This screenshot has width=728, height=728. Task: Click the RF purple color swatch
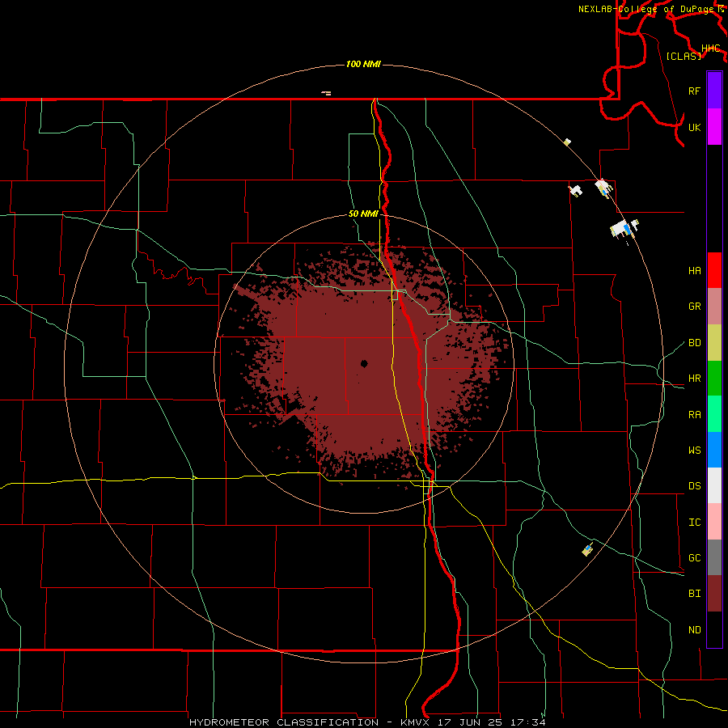pyautogui.click(x=714, y=91)
